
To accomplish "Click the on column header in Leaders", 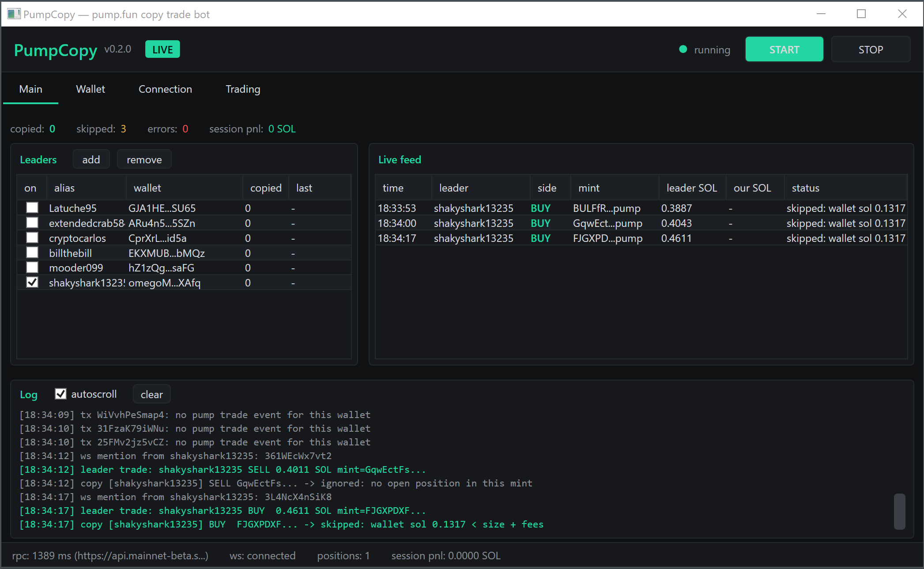I will (32, 188).
